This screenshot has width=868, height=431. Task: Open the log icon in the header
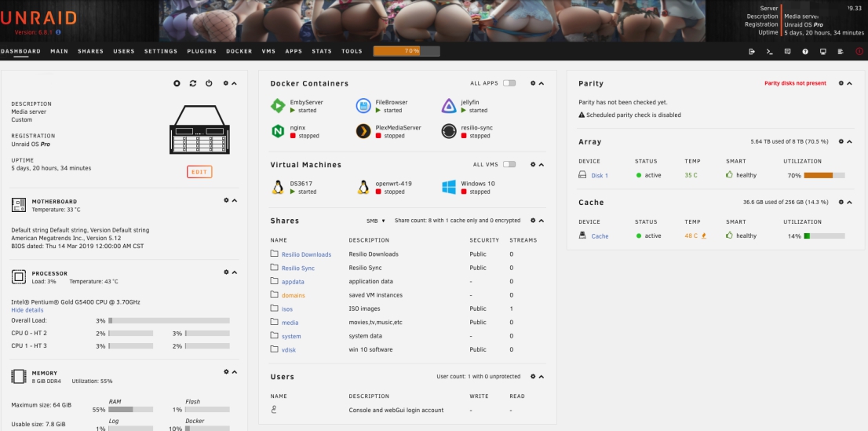[841, 52]
